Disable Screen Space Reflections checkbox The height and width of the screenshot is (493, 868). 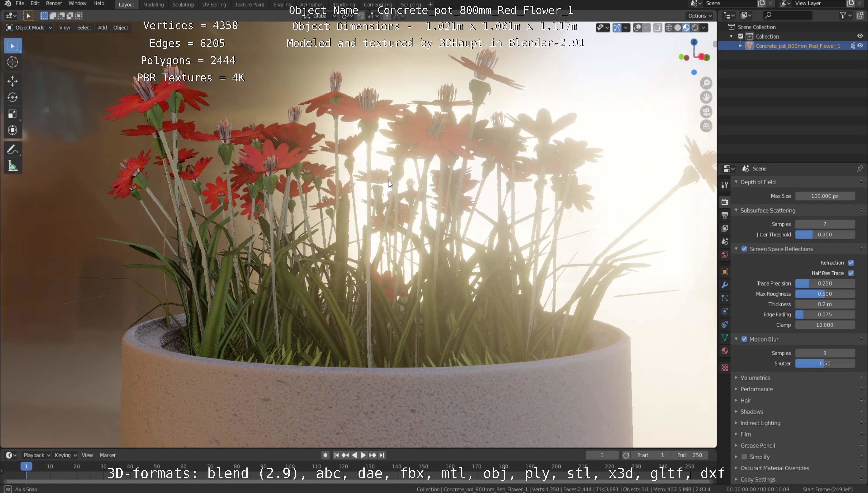click(x=744, y=249)
